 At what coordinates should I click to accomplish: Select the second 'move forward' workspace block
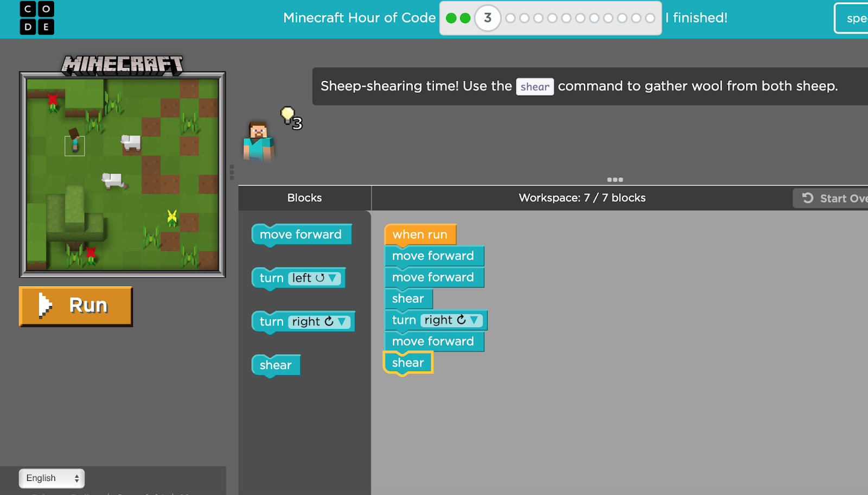(433, 277)
